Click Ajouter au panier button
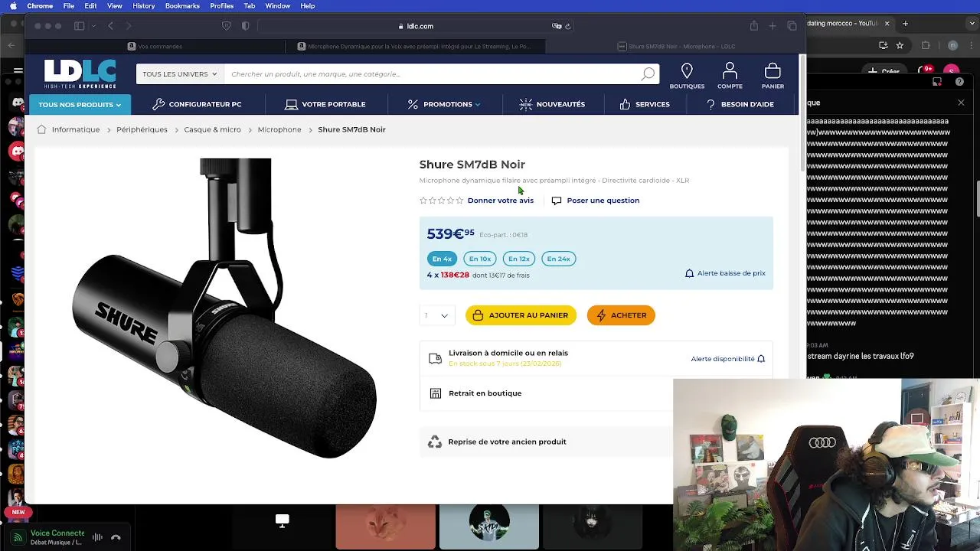 pos(521,315)
